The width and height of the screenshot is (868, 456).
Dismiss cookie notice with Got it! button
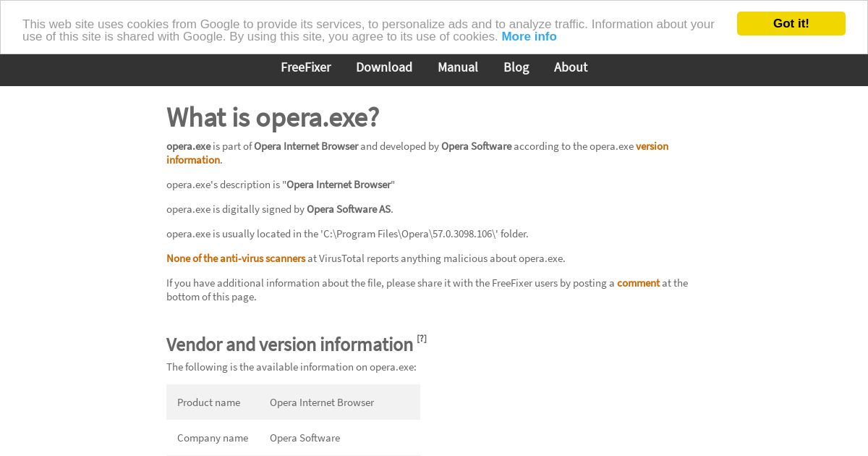coord(791,23)
